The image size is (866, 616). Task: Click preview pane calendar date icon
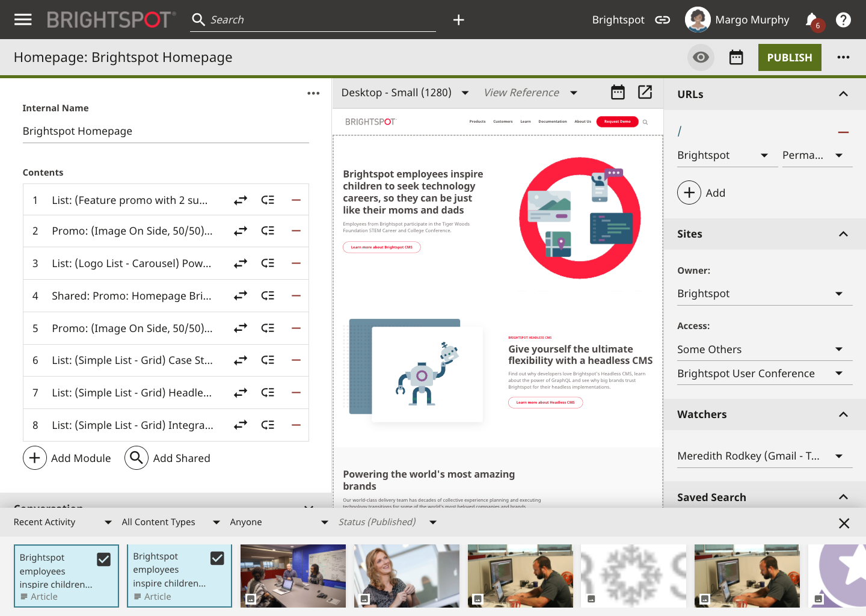click(618, 92)
